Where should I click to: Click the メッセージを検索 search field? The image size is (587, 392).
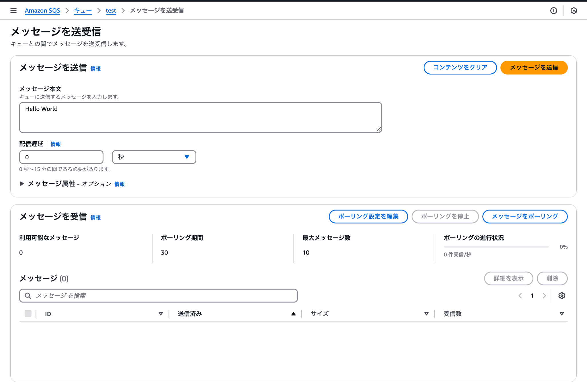[158, 296]
